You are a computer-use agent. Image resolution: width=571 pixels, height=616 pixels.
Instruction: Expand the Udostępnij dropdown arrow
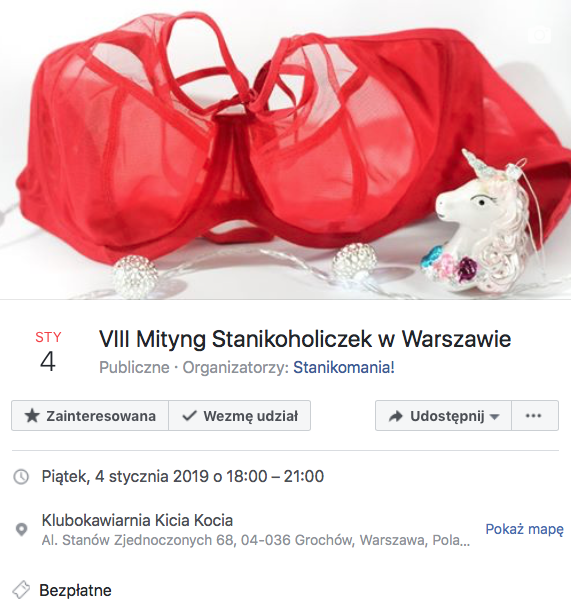495,416
